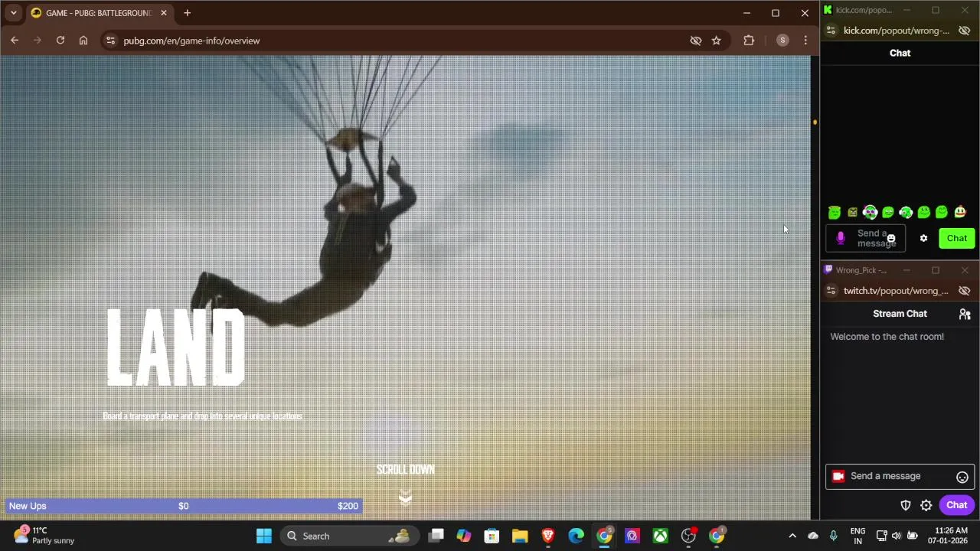Expand the tab search dropdown arrow

point(13,13)
